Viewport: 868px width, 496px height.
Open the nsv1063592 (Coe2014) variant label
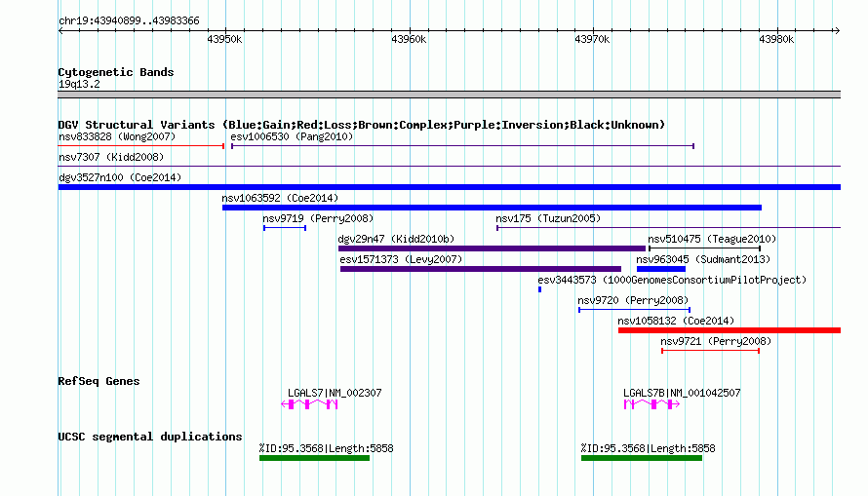point(280,198)
